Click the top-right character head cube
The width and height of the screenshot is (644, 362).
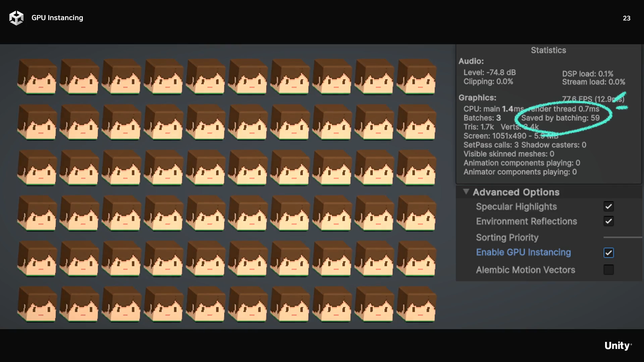(416, 76)
